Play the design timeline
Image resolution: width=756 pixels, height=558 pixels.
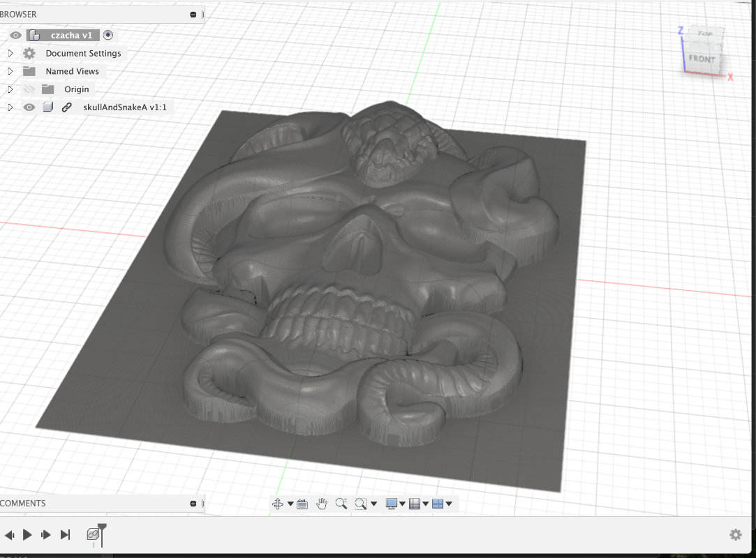tap(27, 534)
